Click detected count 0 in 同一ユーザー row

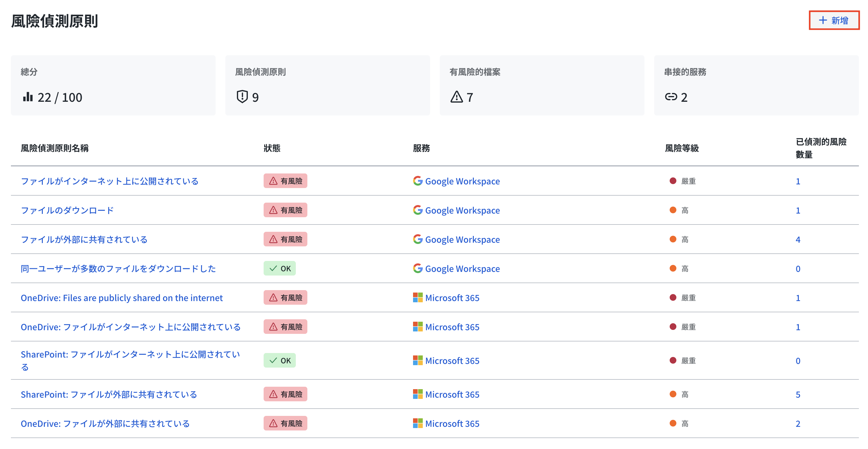point(798,269)
